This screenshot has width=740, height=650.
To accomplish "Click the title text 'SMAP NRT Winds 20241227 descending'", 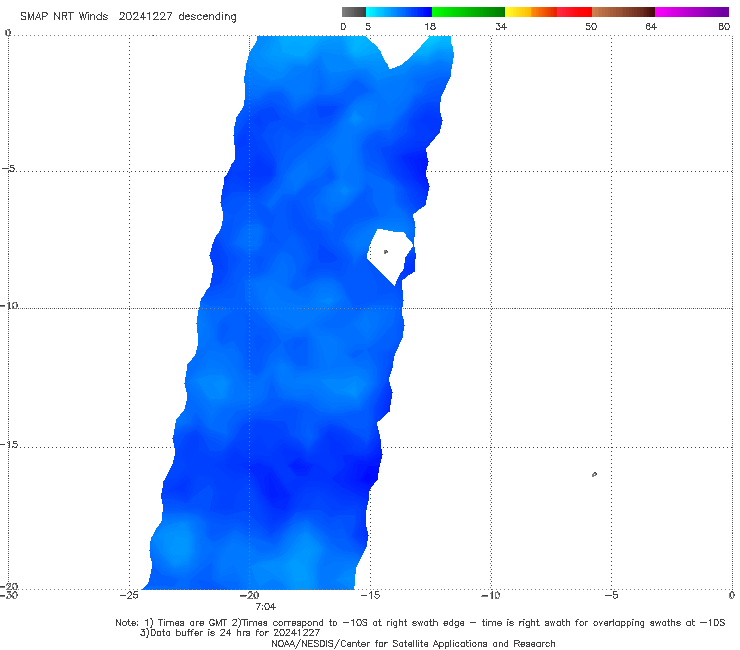I will [128, 17].
